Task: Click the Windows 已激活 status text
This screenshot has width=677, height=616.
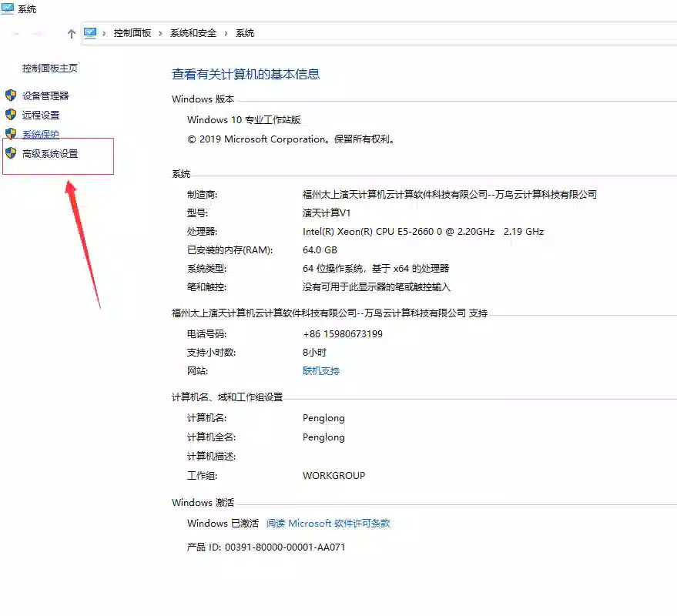Action: click(223, 523)
